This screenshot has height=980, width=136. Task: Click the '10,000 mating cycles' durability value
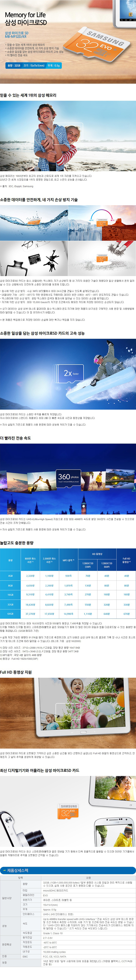point(54,952)
